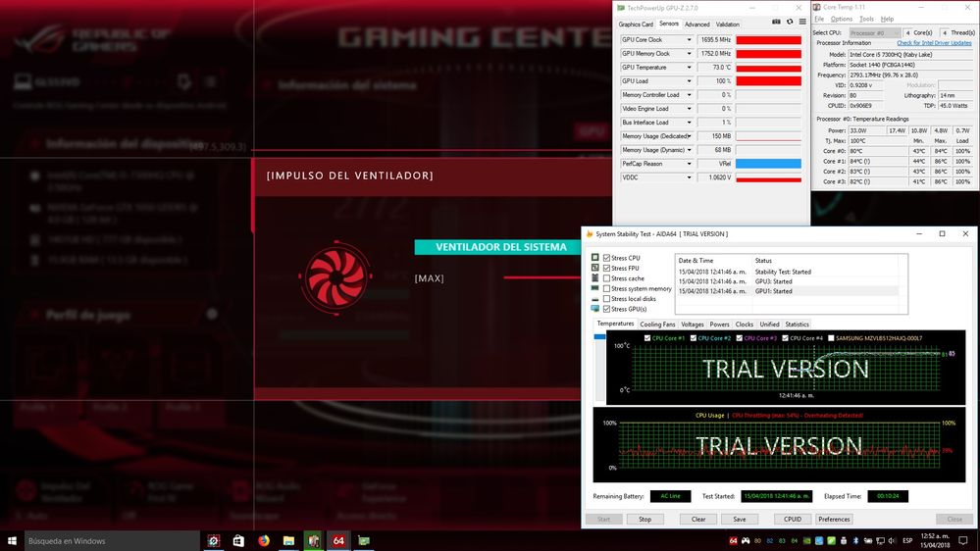Click the Búsqueda en Windows search box
This screenshot has width=980, height=551.
[112, 541]
